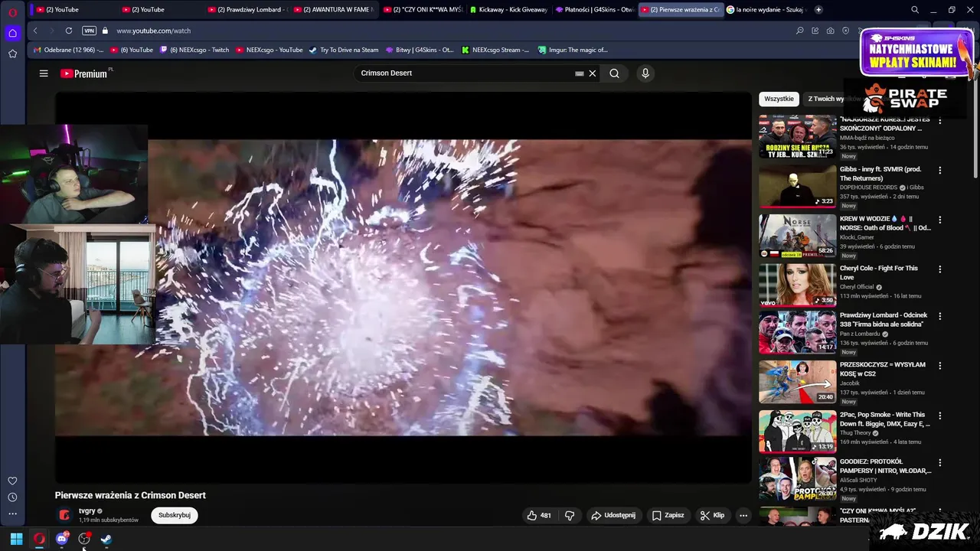Image resolution: width=980 pixels, height=551 pixels.
Task: Click the Klip clip button
Action: point(712,515)
